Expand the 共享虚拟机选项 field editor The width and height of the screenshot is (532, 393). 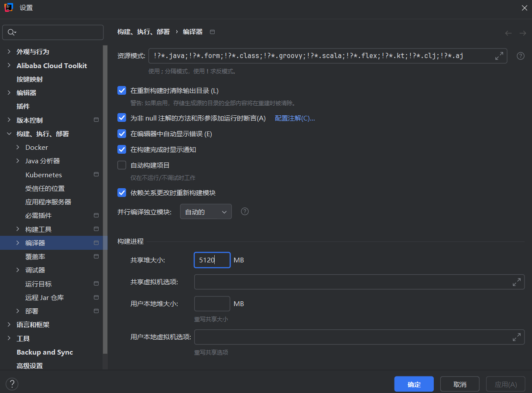coord(517,282)
